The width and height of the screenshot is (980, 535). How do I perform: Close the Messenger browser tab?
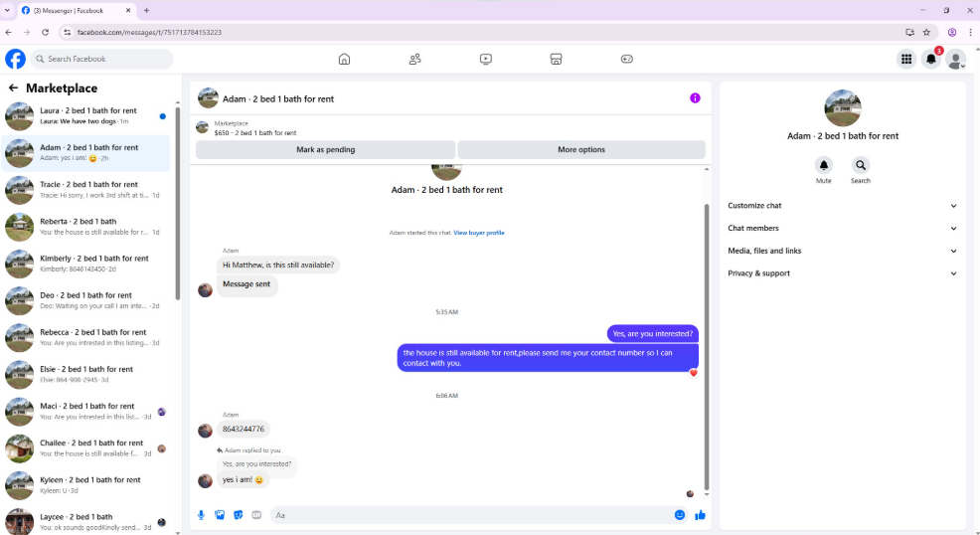(128, 11)
